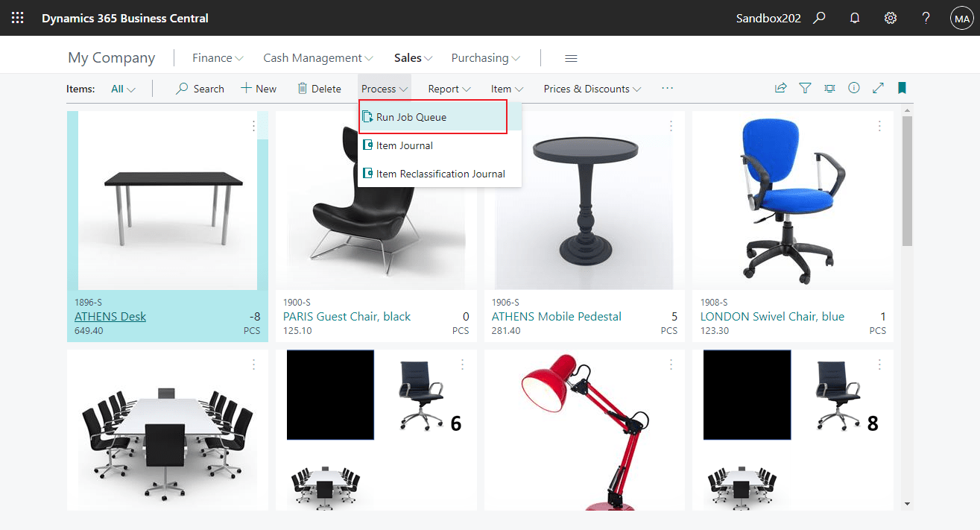Open the ATHENS Desk item card link

pos(110,316)
